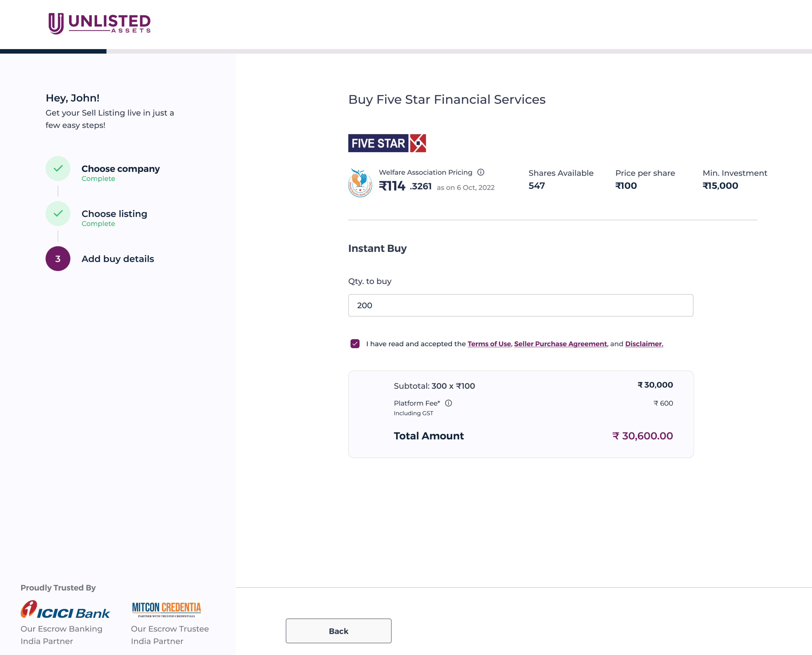Click the Welfare Association emblem icon

coord(360,183)
